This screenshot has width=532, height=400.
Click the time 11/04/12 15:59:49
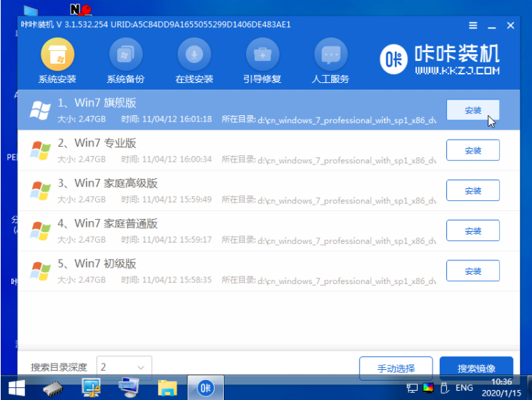[x=177, y=200]
